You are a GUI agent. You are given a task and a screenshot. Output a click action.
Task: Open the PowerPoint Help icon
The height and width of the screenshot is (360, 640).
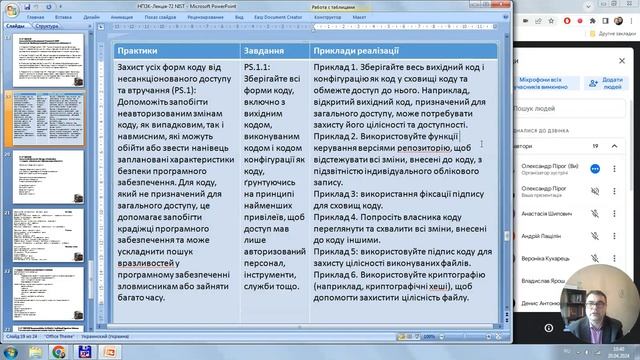click(506, 17)
